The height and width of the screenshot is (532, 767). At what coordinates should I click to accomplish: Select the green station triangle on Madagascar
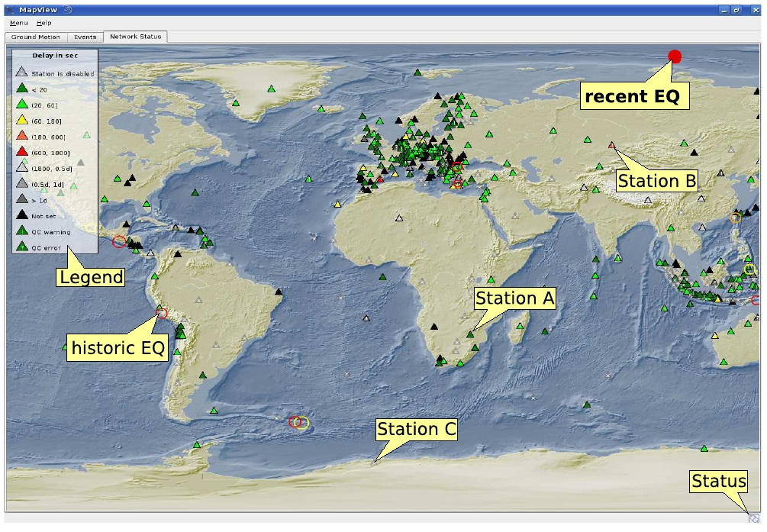[524, 327]
